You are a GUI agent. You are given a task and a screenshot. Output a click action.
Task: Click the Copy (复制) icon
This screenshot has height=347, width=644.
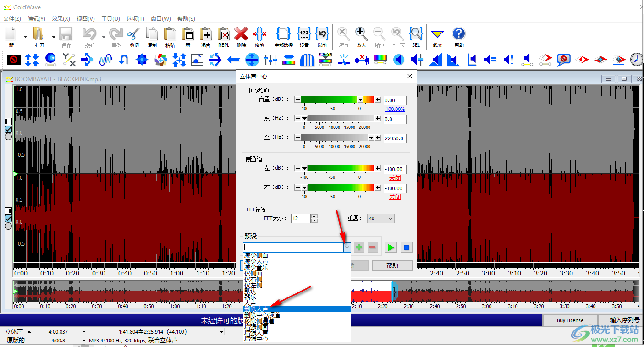pyautogui.click(x=152, y=34)
